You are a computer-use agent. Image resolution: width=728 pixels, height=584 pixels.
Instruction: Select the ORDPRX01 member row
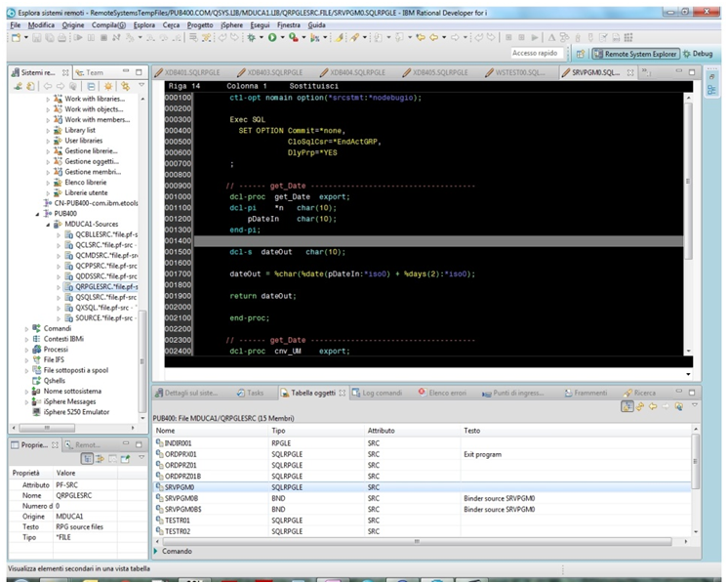point(423,454)
